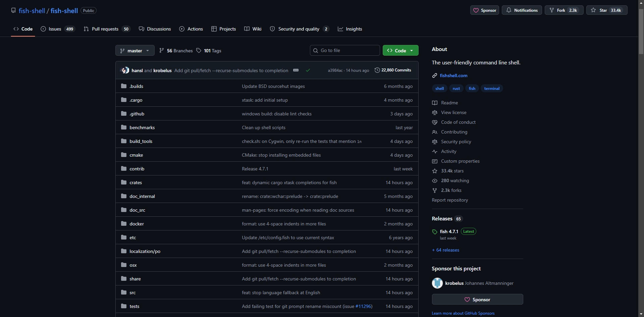Open the Insights tab
The height and width of the screenshot is (317, 644).
point(350,29)
